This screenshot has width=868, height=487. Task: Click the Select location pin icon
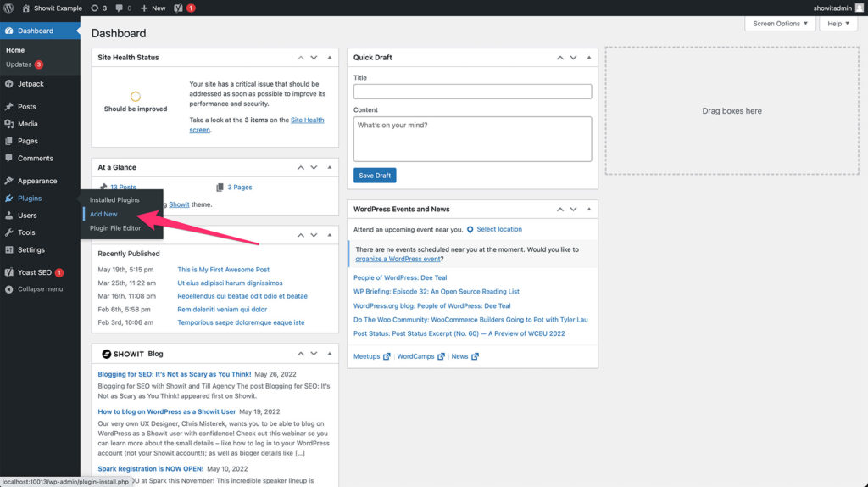pyautogui.click(x=470, y=229)
